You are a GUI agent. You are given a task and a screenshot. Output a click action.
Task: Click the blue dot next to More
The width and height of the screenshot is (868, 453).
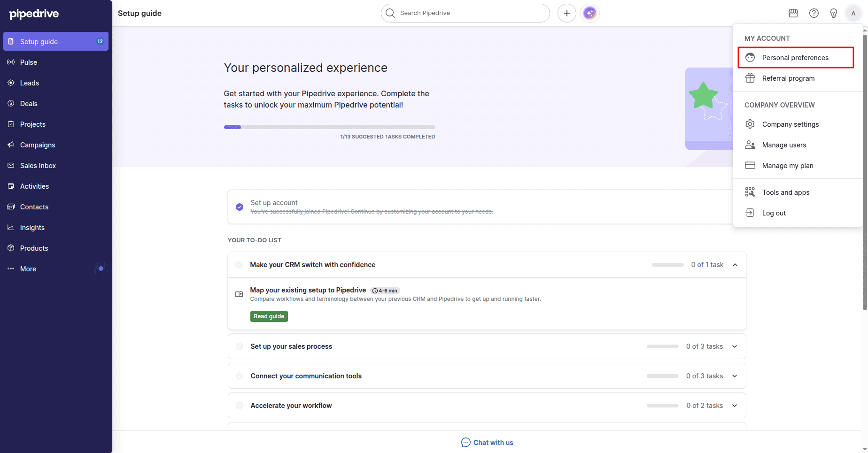coord(101,269)
